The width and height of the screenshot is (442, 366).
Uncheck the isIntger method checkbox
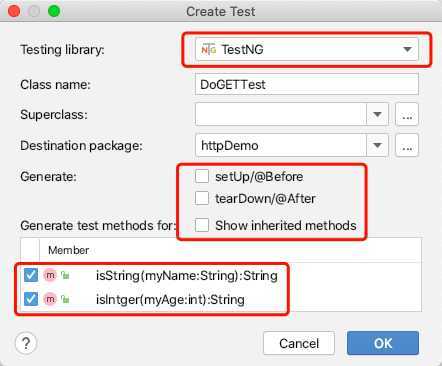coord(31,299)
